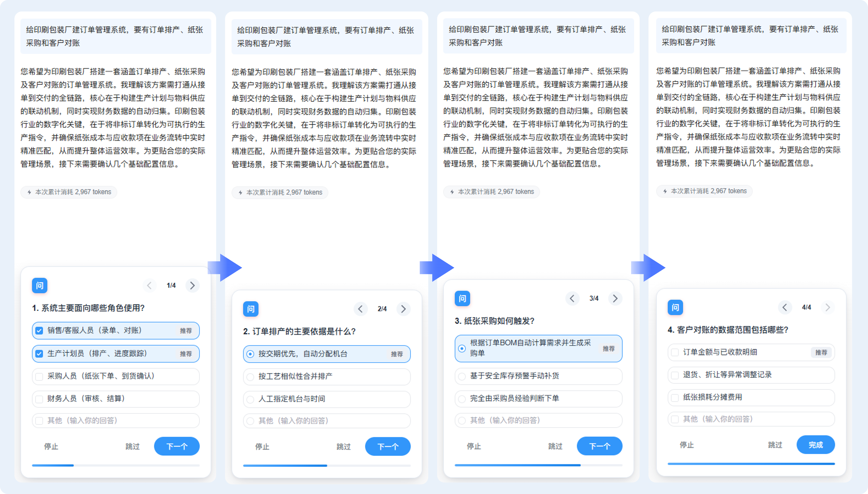Click the 问 icon in the 2/4 question card
868x494 pixels.
[x=251, y=309]
